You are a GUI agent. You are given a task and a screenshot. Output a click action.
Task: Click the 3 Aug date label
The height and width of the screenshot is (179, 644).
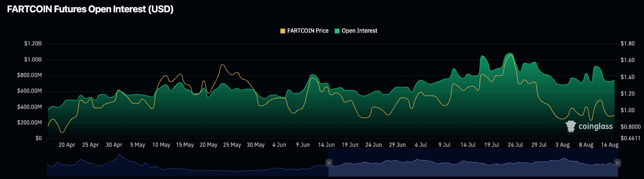click(563, 145)
